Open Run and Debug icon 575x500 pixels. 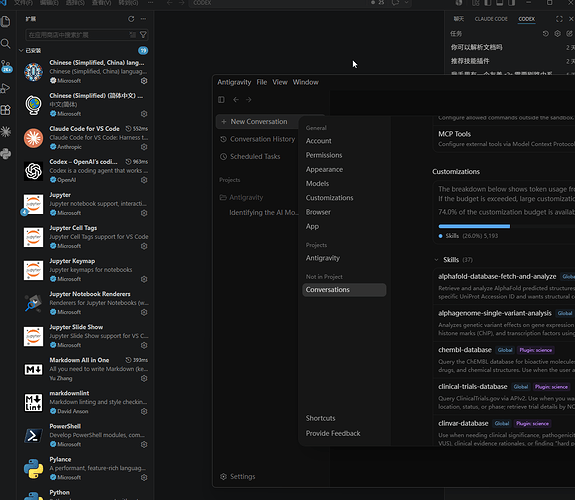tap(6, 88)
